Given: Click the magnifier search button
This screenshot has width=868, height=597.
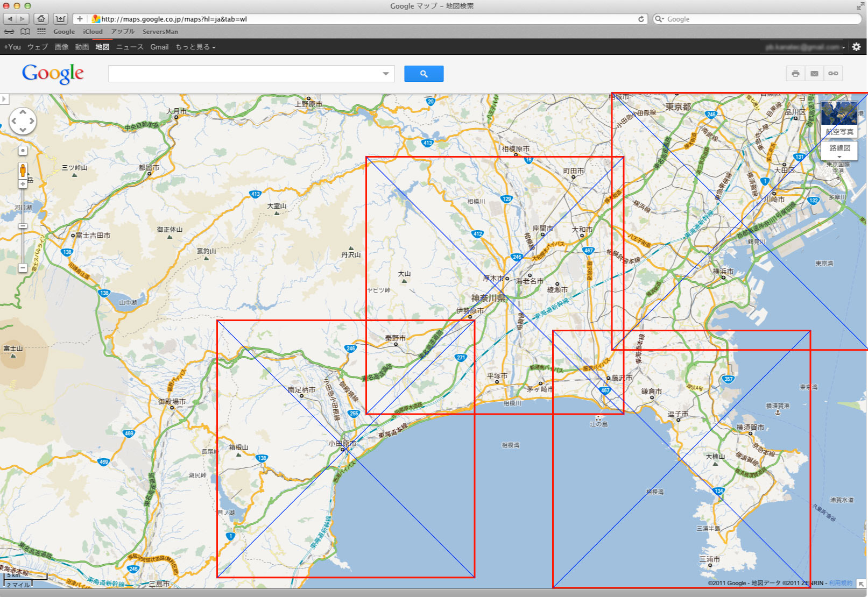Looking at the screenshot, I should point(424,74).
